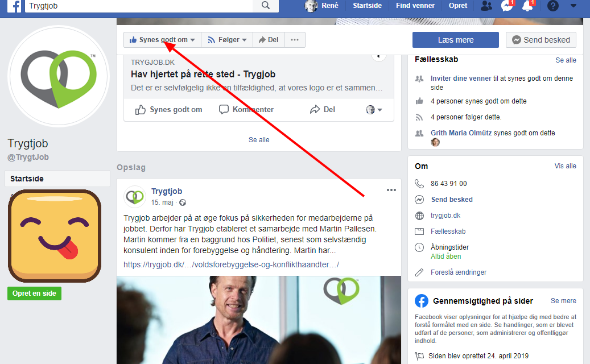Click Åbningstider Altid åben entry

tap(449, 251)
